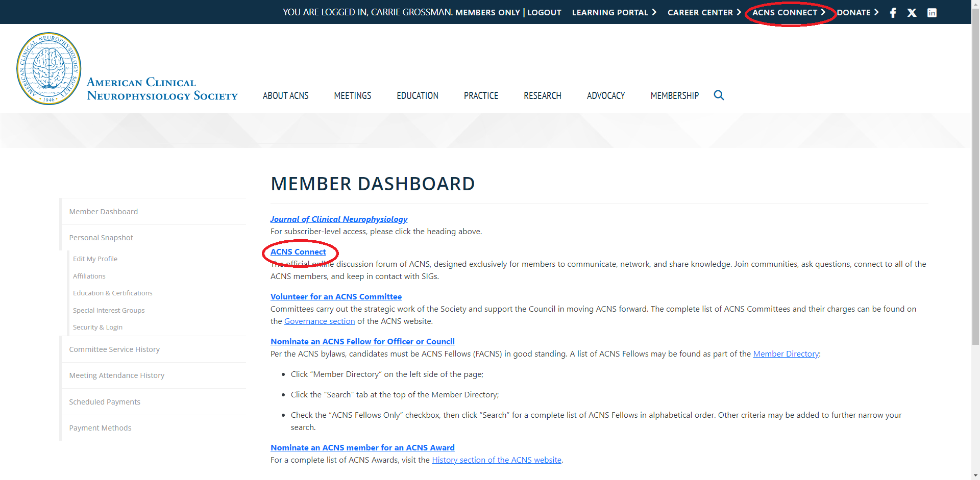
Task: Open Special Interest Groups
Action: point(108,310)
